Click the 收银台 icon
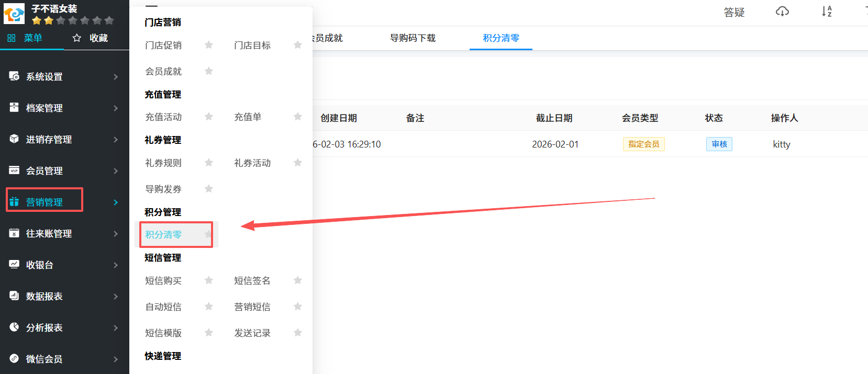868x374 pixels. click(x=14, y=264)
